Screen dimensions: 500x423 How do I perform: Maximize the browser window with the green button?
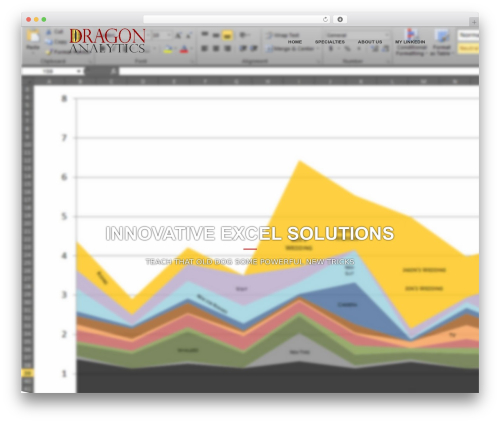[44, 19]
